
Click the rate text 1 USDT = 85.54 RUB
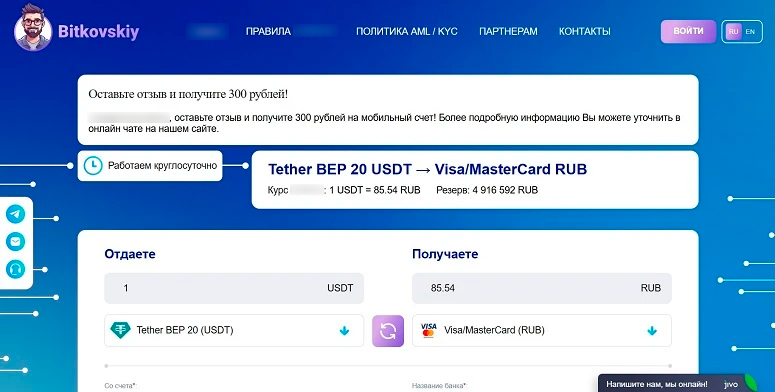click(375, 190)
